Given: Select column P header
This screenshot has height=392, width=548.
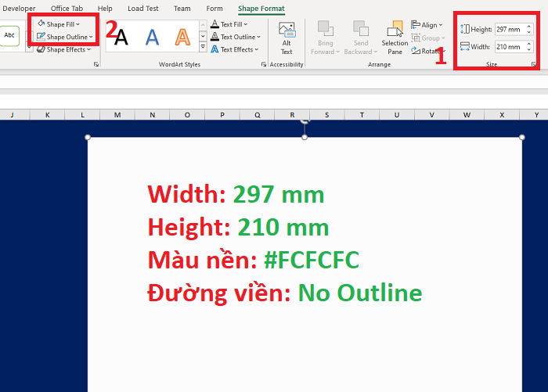Looking at the screenshot, I should click(222, 114).
